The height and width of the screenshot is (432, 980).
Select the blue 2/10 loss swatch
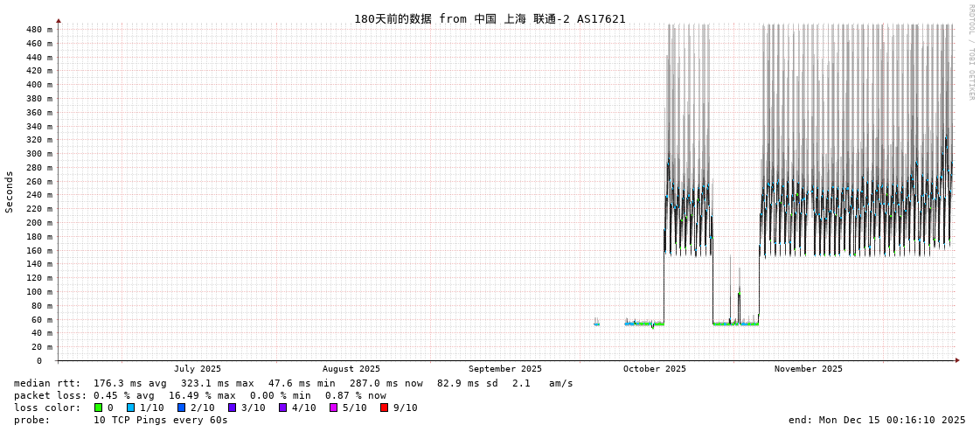(x=182, y=408)
